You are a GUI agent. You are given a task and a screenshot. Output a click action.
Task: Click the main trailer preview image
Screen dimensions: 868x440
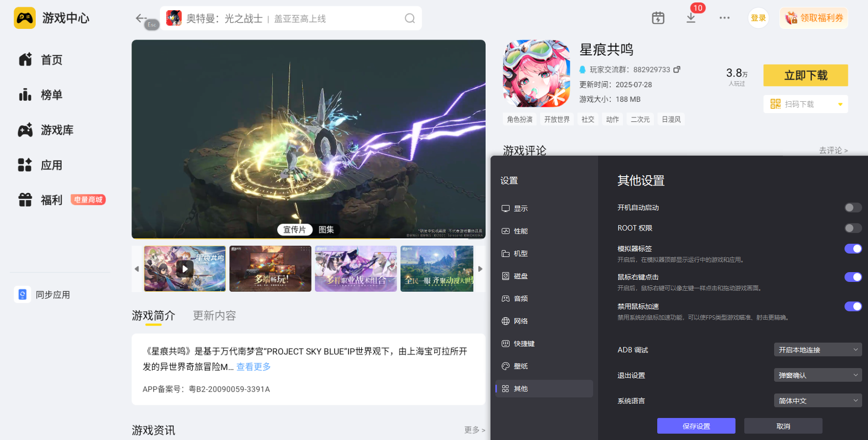[x=309, y=139]
